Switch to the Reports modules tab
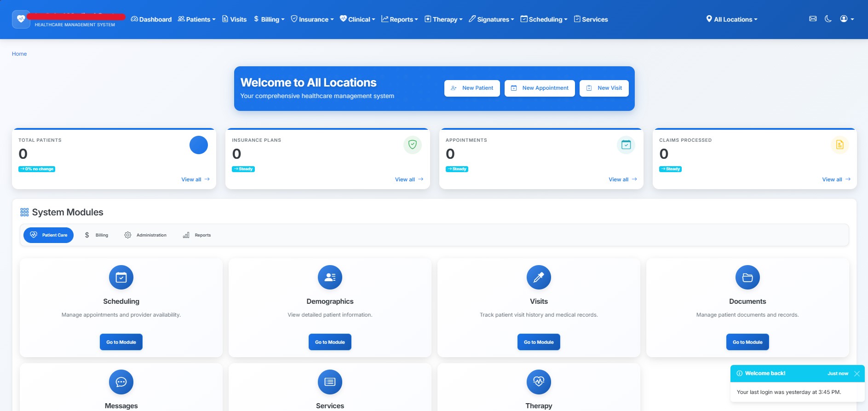Screen dimensions: 868x411 [197, 235]
